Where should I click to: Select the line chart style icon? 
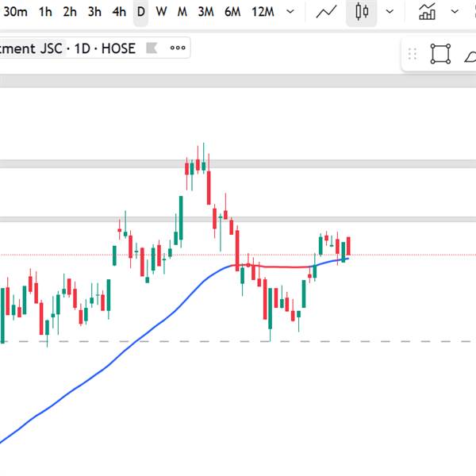[x=326, y=12]
